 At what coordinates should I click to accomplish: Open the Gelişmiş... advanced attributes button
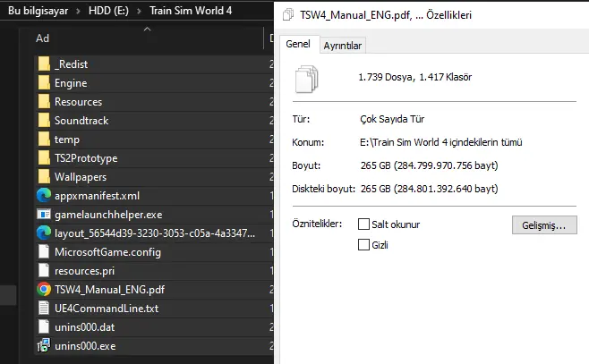[544, 225]
